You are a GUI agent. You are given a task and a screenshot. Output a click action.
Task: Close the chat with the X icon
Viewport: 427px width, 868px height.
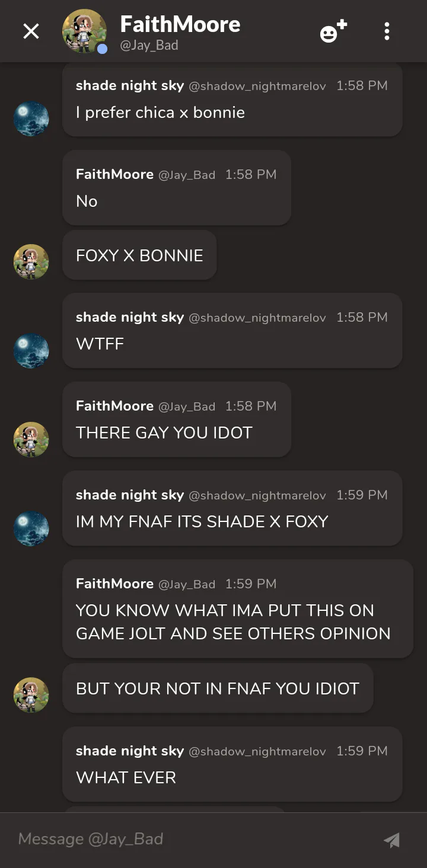coord(31,31)
